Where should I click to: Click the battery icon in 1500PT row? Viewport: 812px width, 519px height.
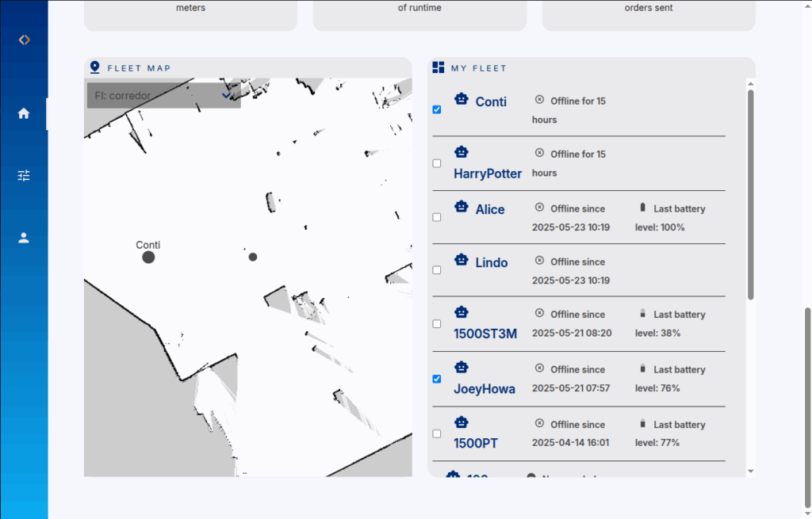(x=642, y=423)
